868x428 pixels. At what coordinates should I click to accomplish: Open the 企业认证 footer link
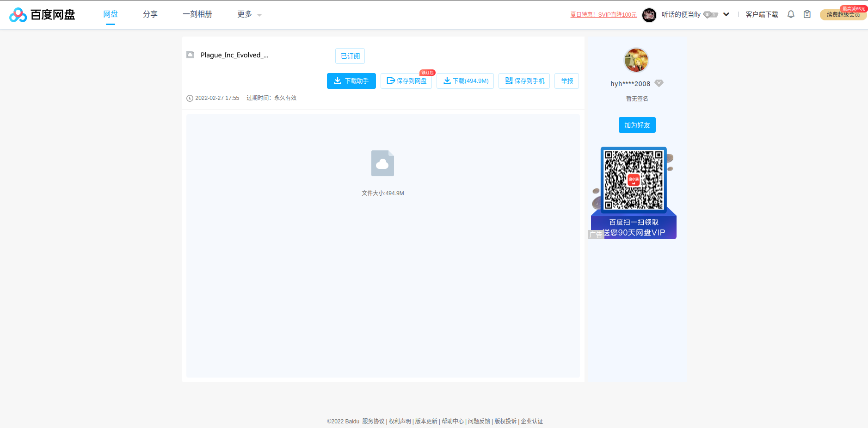coord(532,421)
